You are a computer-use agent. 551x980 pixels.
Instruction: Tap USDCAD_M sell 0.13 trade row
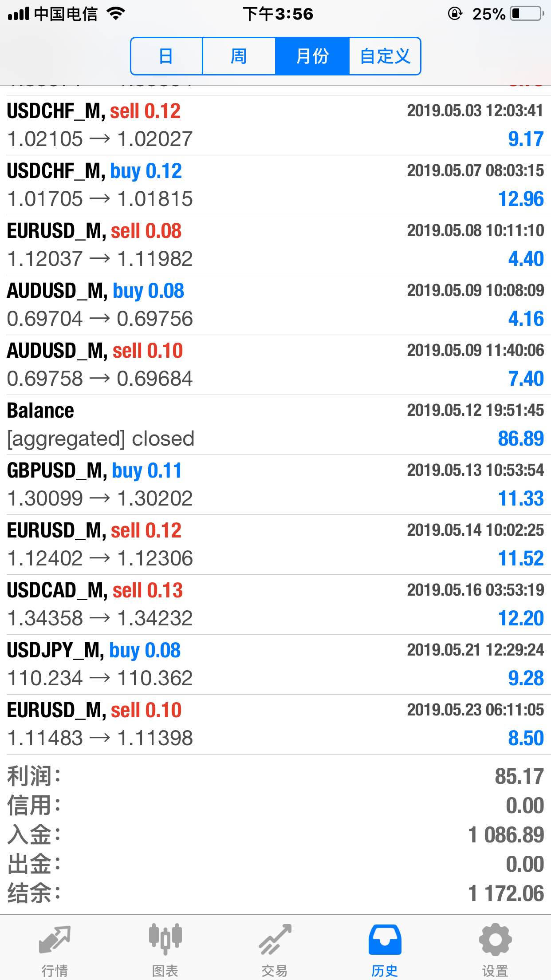275,605
